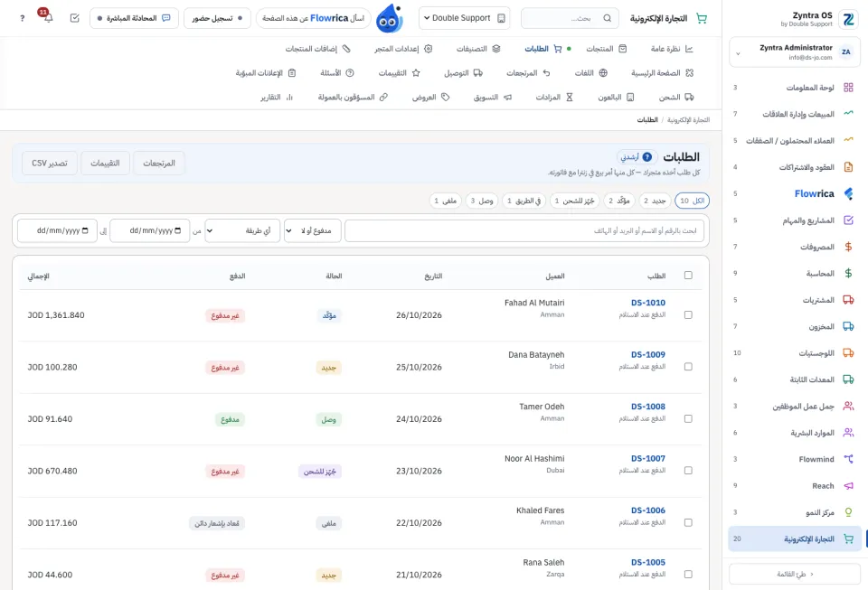The width and height of the screenshot is (868, 590).
Task: Switch to the المنتجات tab
Action: [x=607, y=49]
